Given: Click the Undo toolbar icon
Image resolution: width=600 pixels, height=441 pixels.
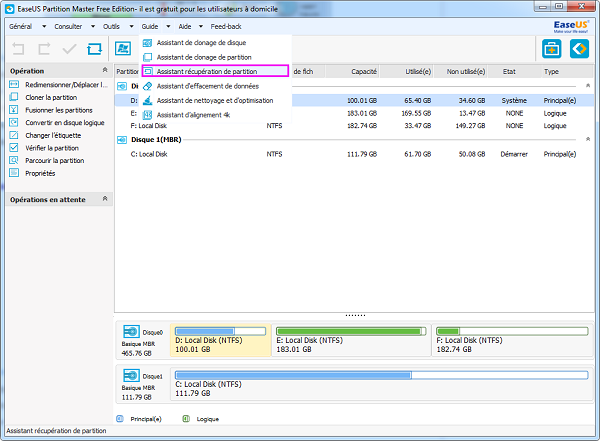Looking at the screenshot, I should point(18,49).
